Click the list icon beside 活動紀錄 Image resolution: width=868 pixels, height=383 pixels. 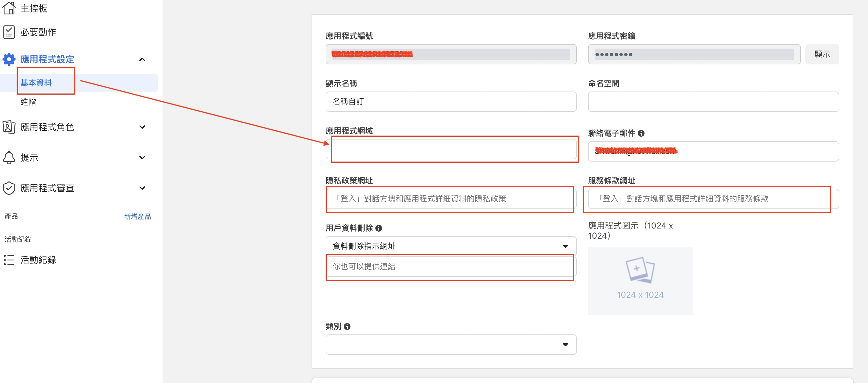tap(9, 260)
